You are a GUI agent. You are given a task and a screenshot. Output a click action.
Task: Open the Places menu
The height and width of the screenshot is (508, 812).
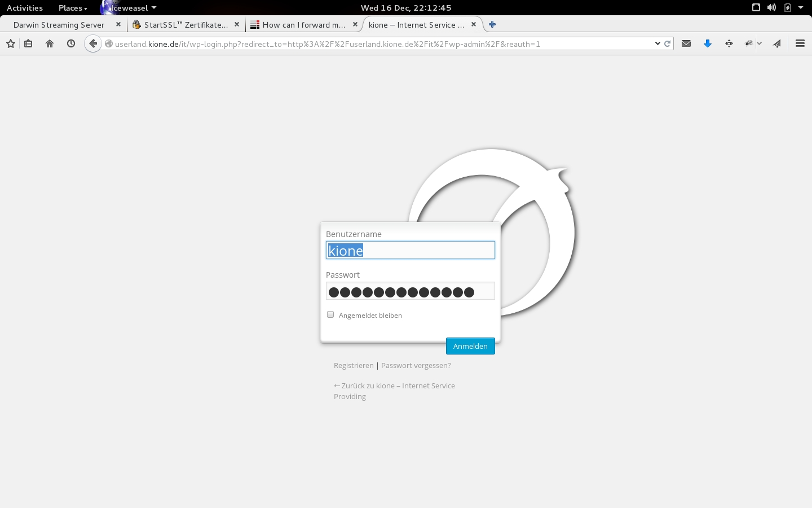point(73,8)
